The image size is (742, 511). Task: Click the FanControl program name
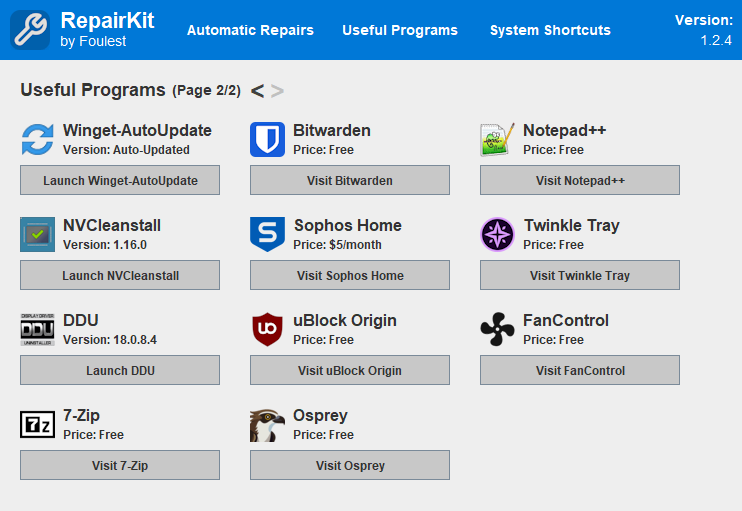coord(566,320)
